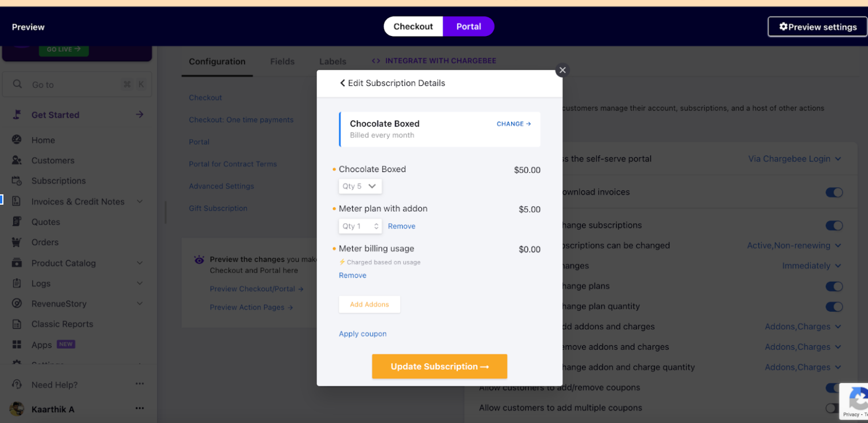
Task: Click the Customers icon in sidebar
Action: 17,161
